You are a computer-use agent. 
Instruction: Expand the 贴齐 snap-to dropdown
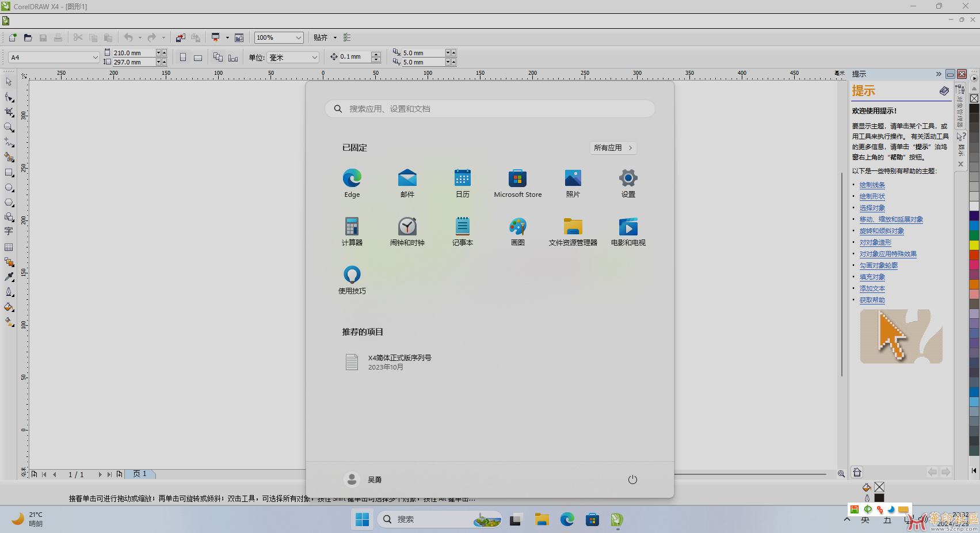(335, 37)
